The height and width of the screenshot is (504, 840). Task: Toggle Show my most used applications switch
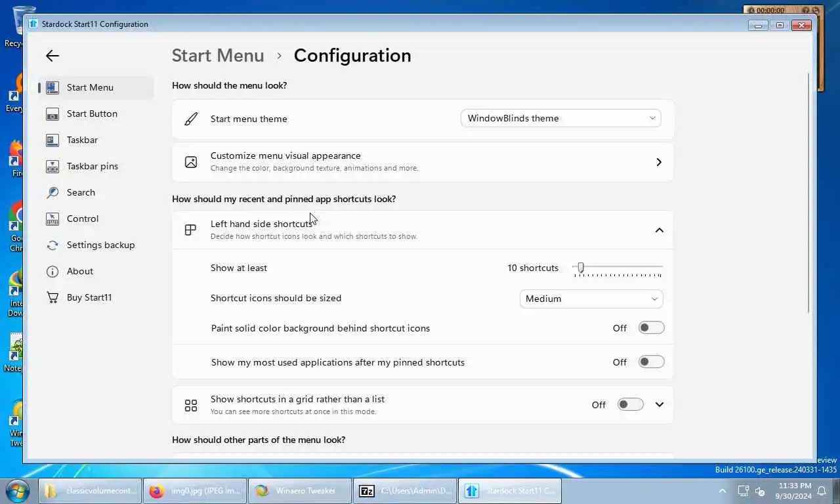(x=651, y=362)
